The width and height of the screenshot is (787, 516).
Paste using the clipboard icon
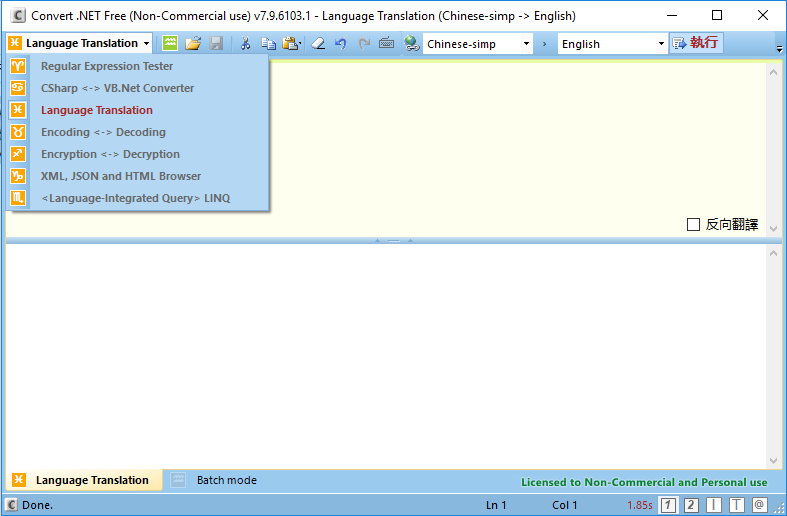pyautogui.click(x=291, y=44)
